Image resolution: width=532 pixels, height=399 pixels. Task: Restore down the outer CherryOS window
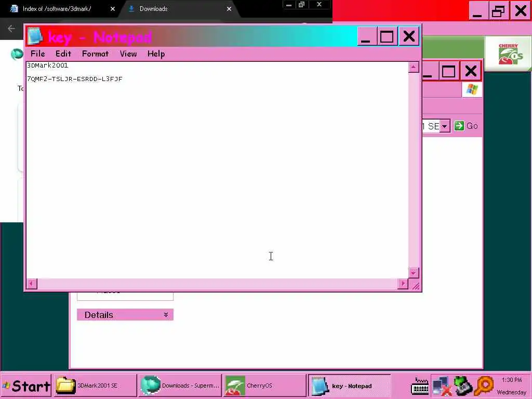[x=498, y=11]
